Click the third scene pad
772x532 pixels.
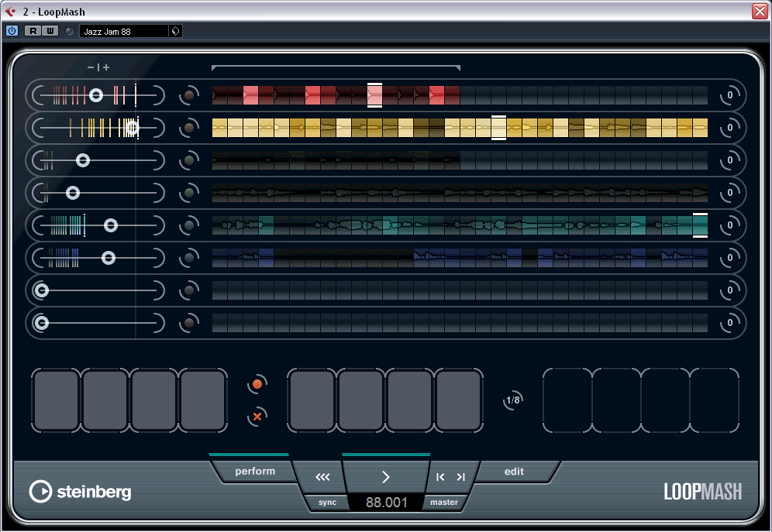click(153, 400)
